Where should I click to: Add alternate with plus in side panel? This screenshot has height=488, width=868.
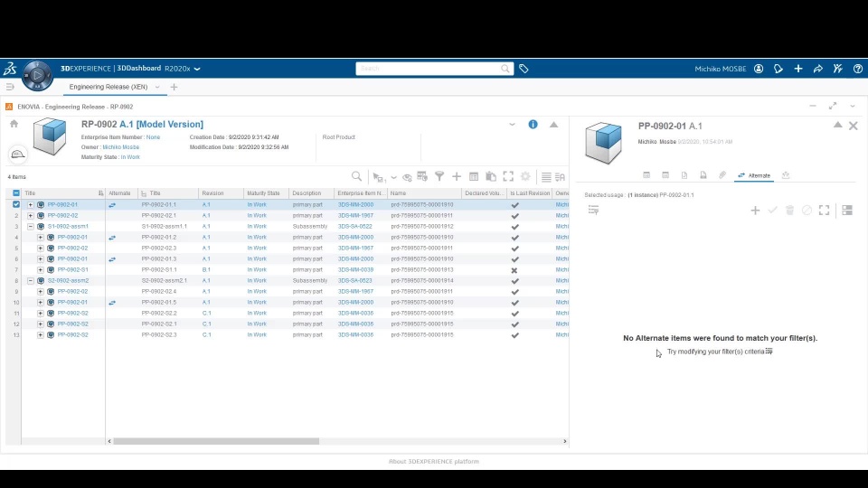pyautogui.click(x=755, y=211)
